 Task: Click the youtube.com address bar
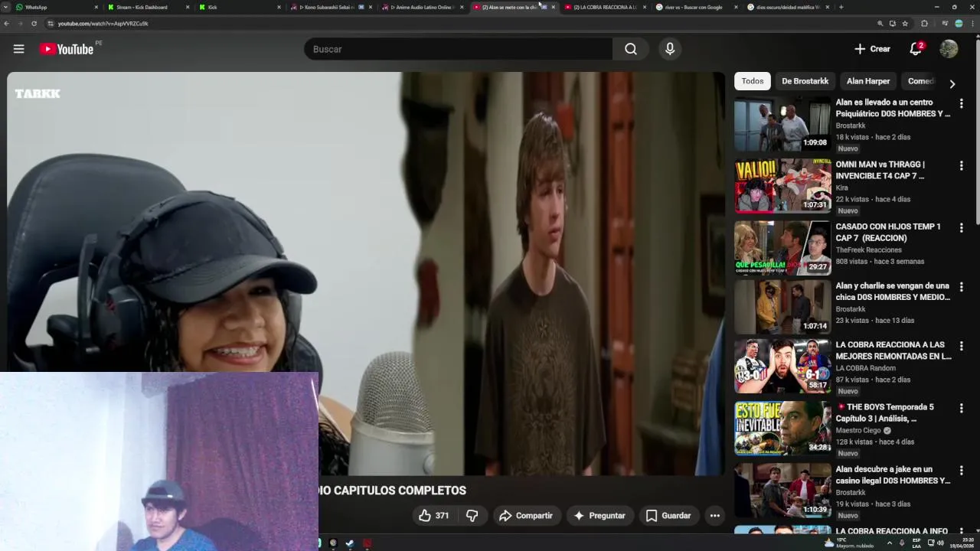[459, 24]
